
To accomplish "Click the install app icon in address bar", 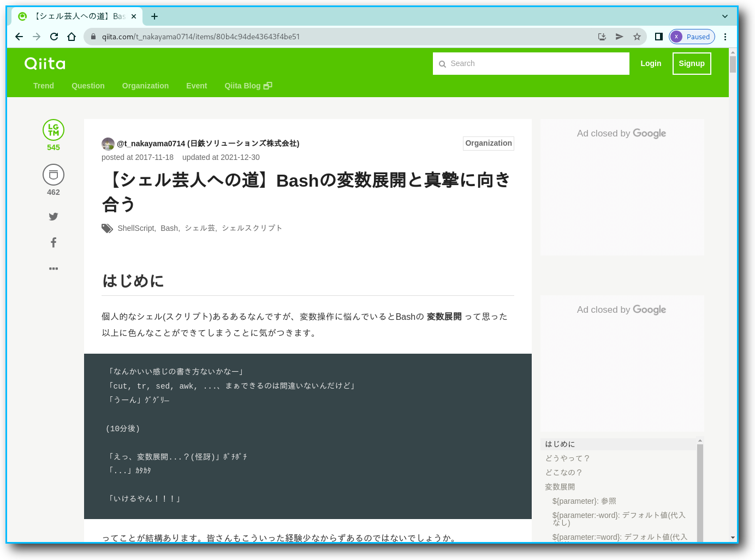I will click(602, 37).
